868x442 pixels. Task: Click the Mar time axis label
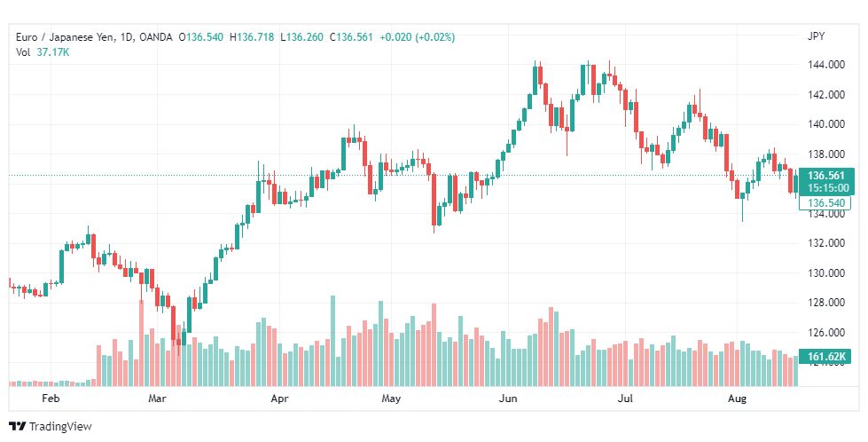tap(158, 399)
